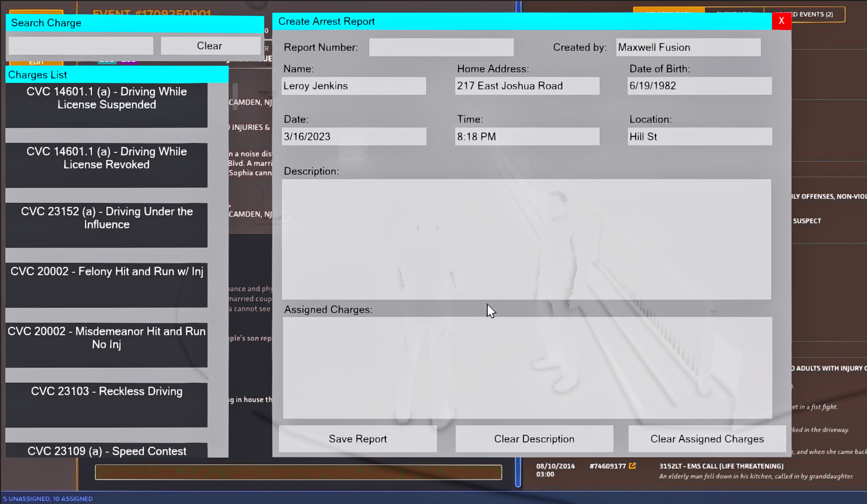Image resolution: width=867 pixels, height=504 pixels.
Task: Clear the charge search field
Action: 210,46
